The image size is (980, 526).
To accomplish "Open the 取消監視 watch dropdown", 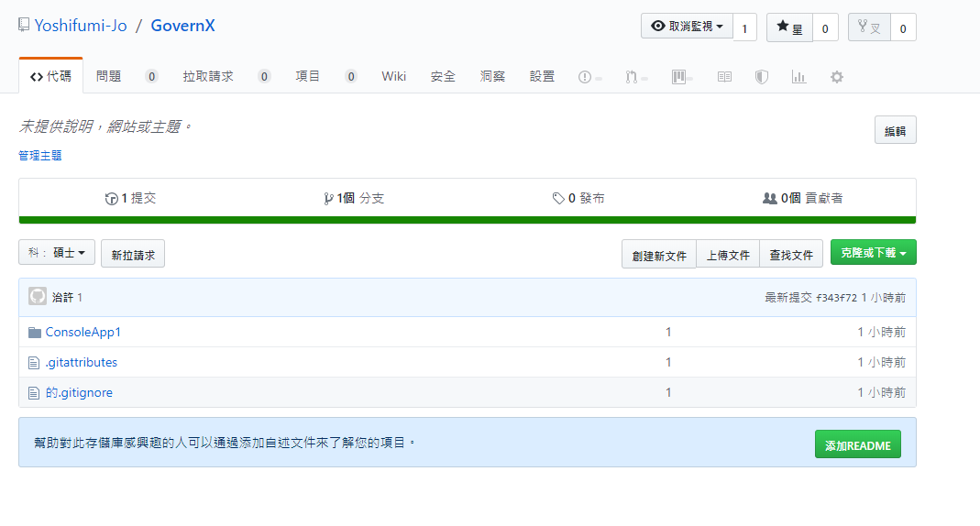I will pos(687,27).
